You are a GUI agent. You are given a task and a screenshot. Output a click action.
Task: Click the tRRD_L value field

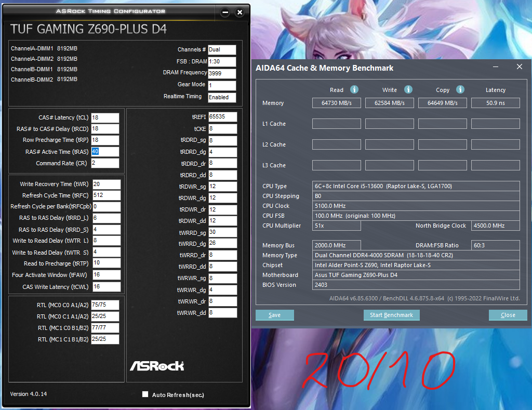pos(107,218)
